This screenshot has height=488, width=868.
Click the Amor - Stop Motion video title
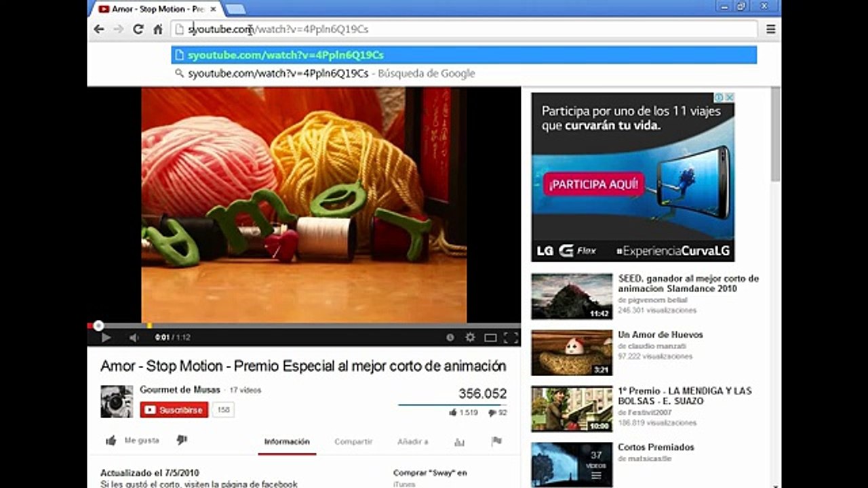pyautogui.click(x=303, y=366)
